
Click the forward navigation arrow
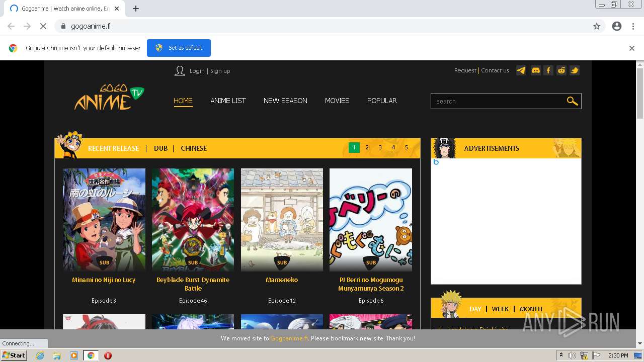coord(27,26)
